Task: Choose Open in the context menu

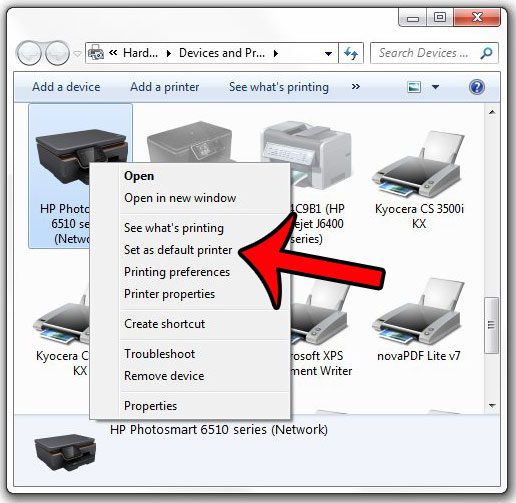Action: (x=139, y=176)
